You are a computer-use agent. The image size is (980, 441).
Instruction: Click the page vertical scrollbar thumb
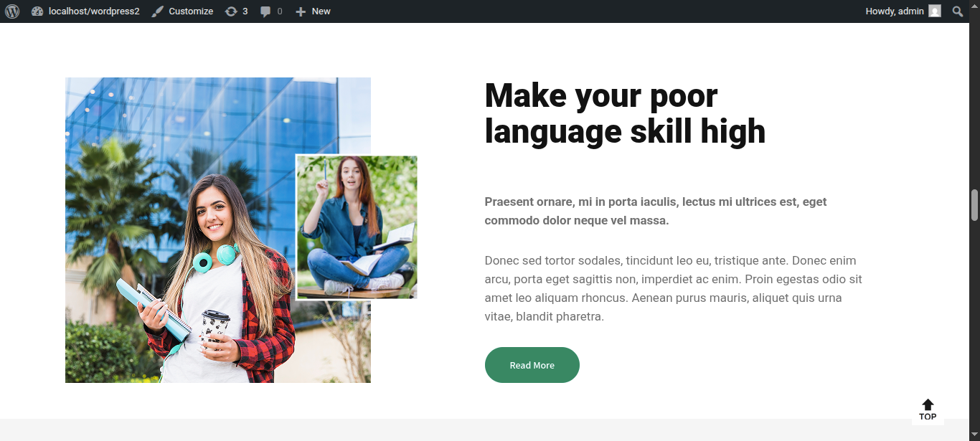click(x=974, y=205)
